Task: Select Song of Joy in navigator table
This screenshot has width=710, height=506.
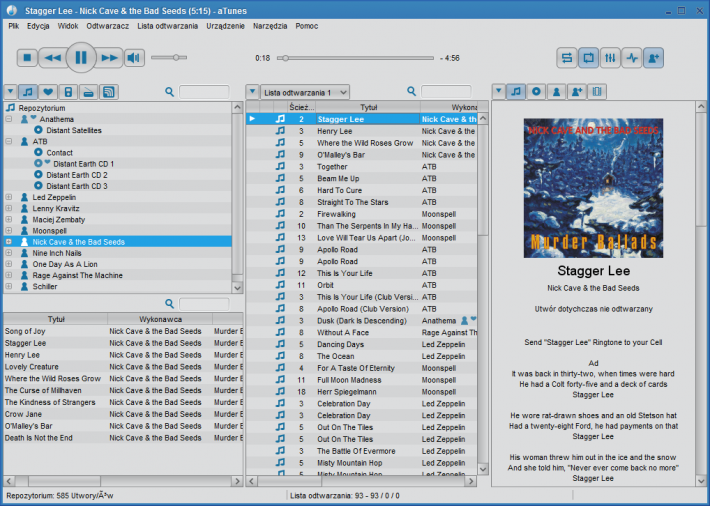Action: pyautogui.click(x=123, y=331)
